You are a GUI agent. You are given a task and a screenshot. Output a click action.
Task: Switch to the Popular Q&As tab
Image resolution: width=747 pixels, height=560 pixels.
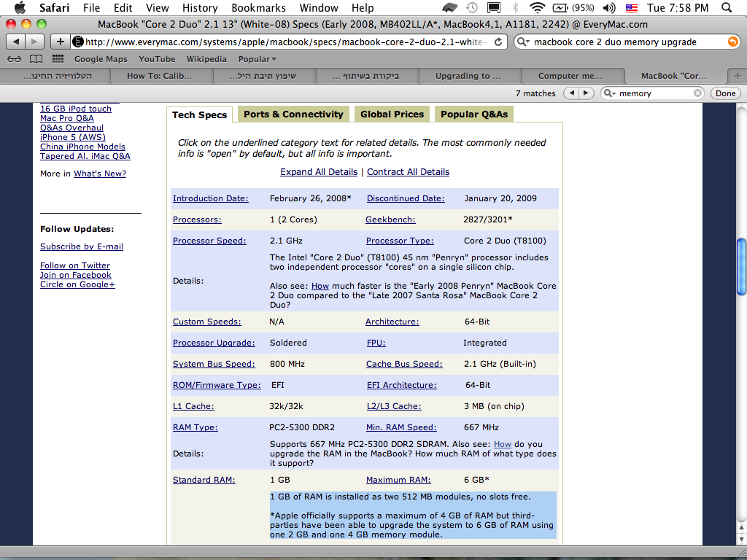pyautogui.click(x=474, y=114)
